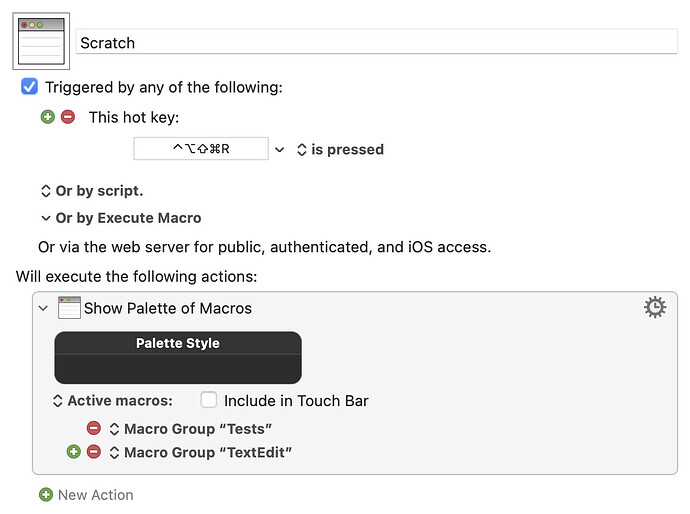
Task: Click the hot key field showing ⌃⌥⇧⌘R
Action: [201, 149]
